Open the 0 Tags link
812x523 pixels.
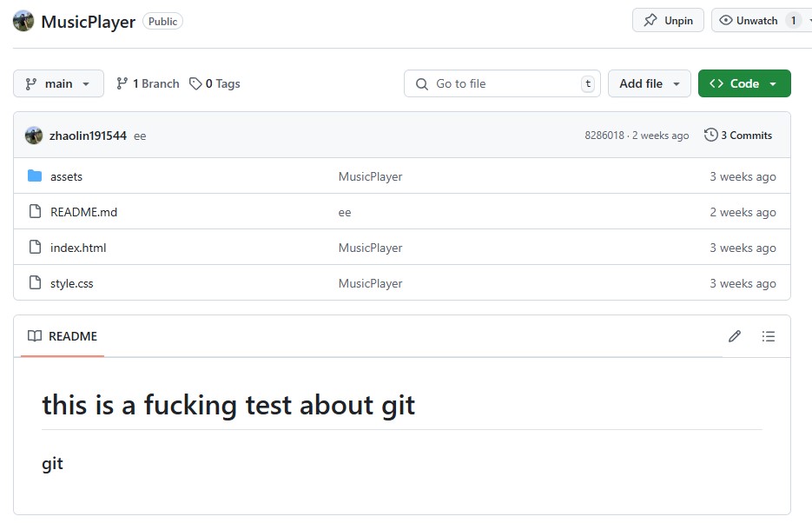click(215, 83)
